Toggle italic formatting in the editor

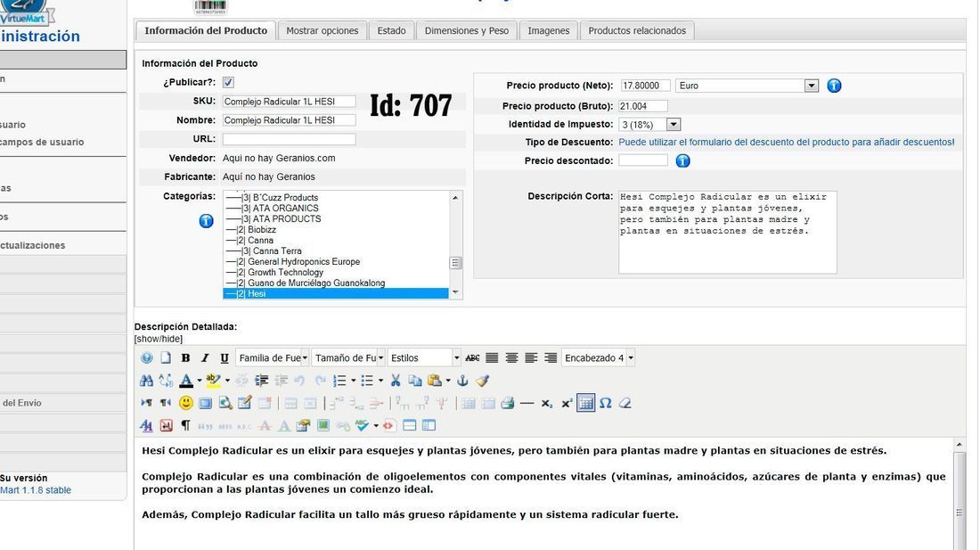(x=205, y=358)
